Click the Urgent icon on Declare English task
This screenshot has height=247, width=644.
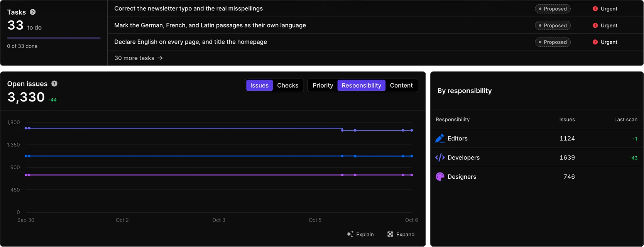pos(595,42)
